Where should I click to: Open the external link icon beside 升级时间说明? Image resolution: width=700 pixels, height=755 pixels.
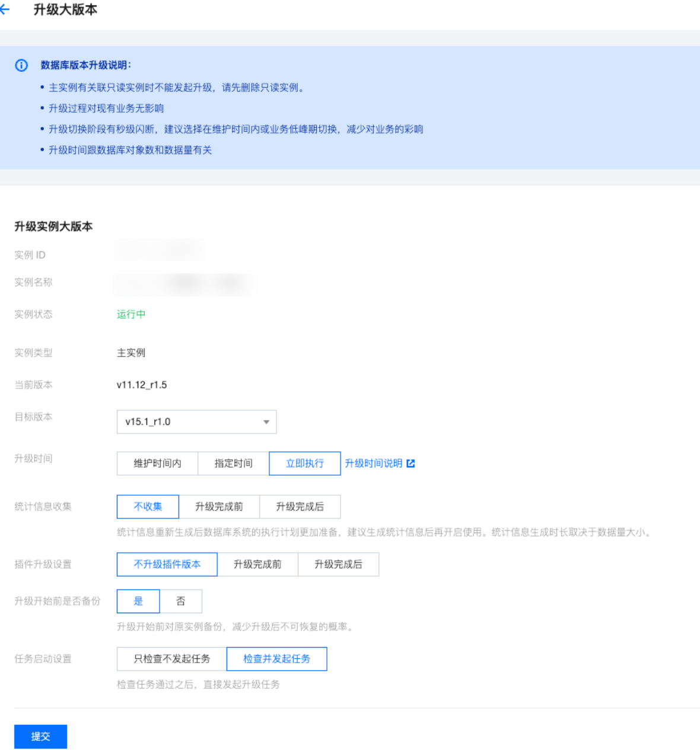[411, 463]
